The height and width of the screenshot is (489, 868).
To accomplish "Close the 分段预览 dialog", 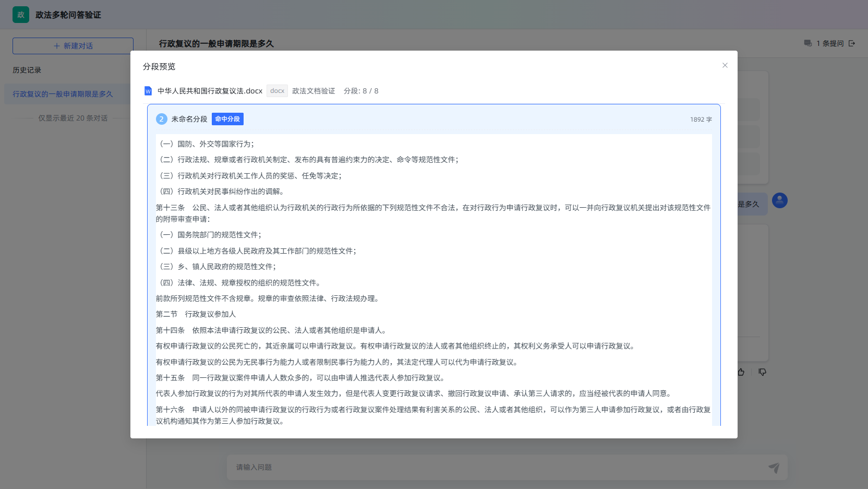I will point(725,65).
